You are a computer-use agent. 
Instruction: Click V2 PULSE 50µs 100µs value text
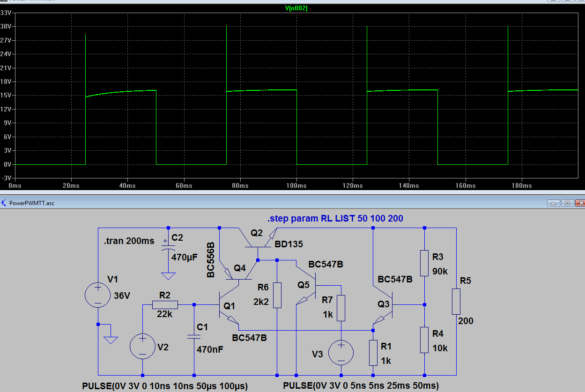tap(165, 386)
